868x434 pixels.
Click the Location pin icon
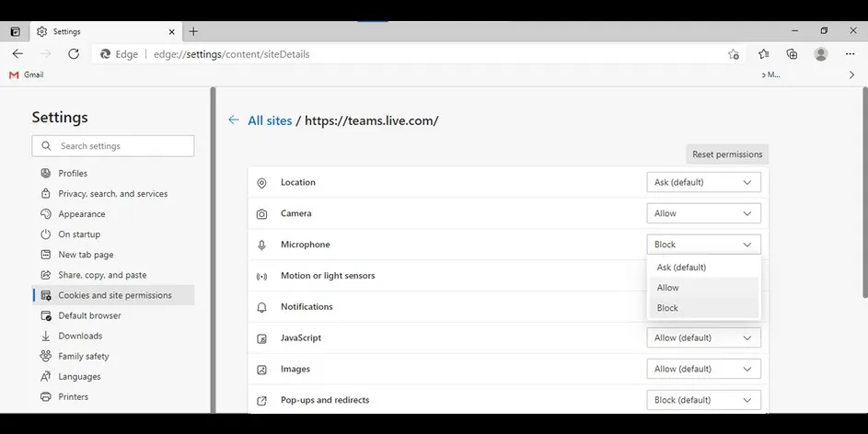pyautogui.click(x=261, y=183)
